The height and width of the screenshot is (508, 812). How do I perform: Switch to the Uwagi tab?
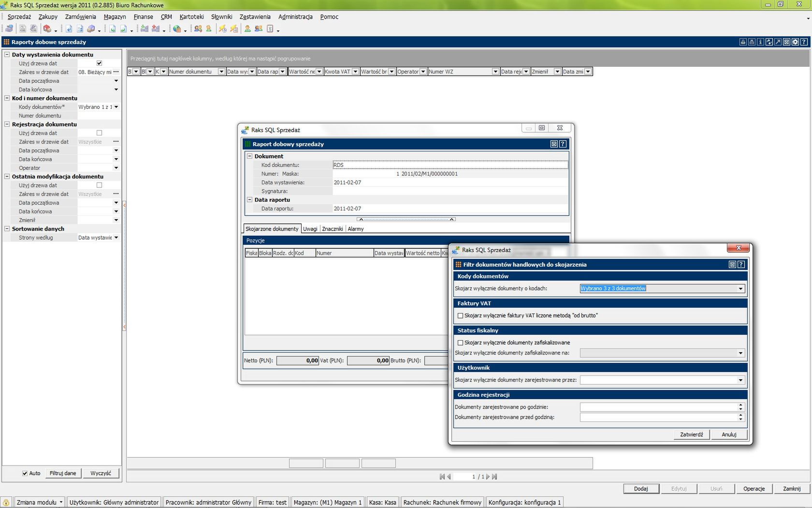pyautogui.click(x=310, y=229)
